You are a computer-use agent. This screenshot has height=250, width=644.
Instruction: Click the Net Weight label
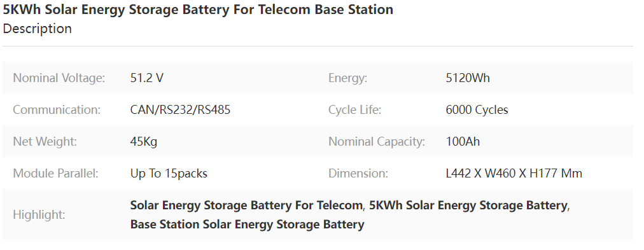45,142
